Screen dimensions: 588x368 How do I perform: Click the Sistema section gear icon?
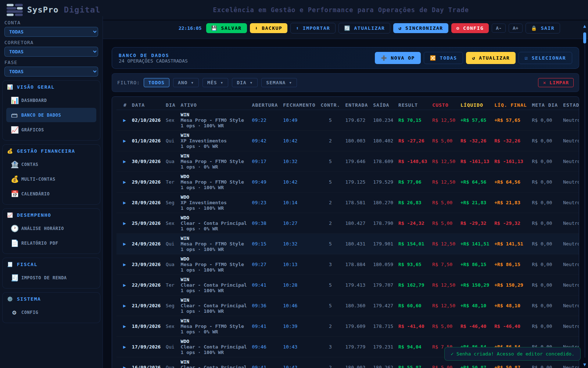tap(10, 299)
